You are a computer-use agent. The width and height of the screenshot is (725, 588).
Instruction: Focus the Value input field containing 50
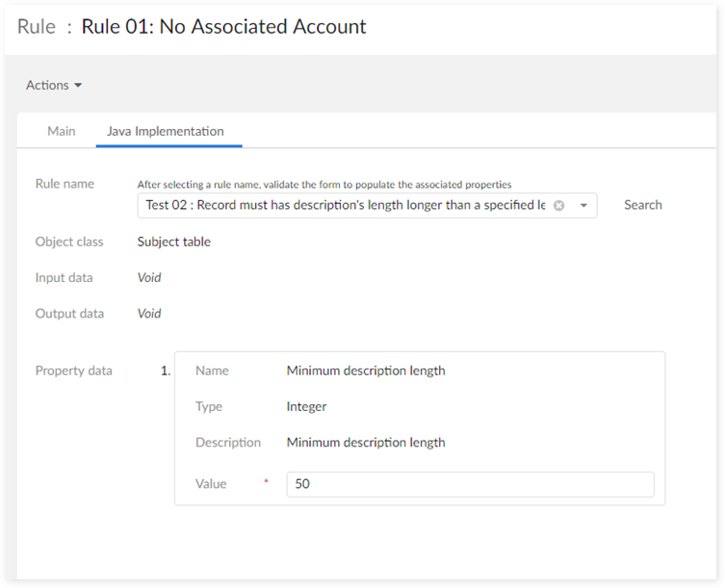(x=470, y=484)
